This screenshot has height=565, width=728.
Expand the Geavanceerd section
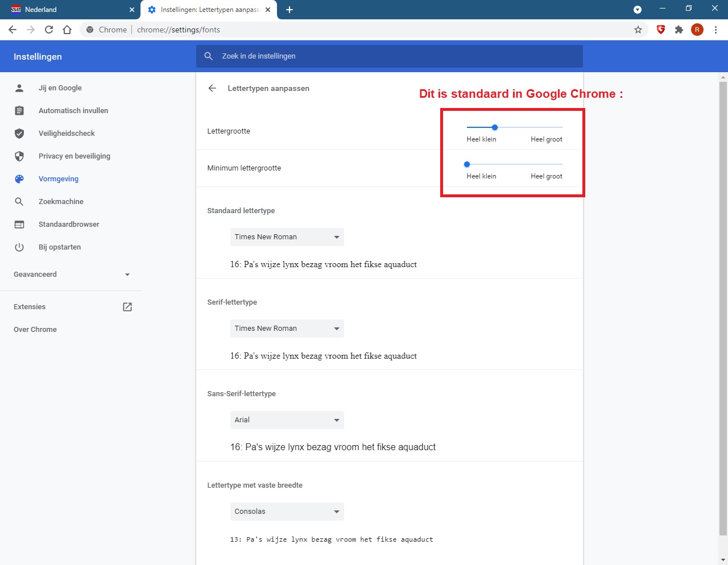(x=71, y=274)
